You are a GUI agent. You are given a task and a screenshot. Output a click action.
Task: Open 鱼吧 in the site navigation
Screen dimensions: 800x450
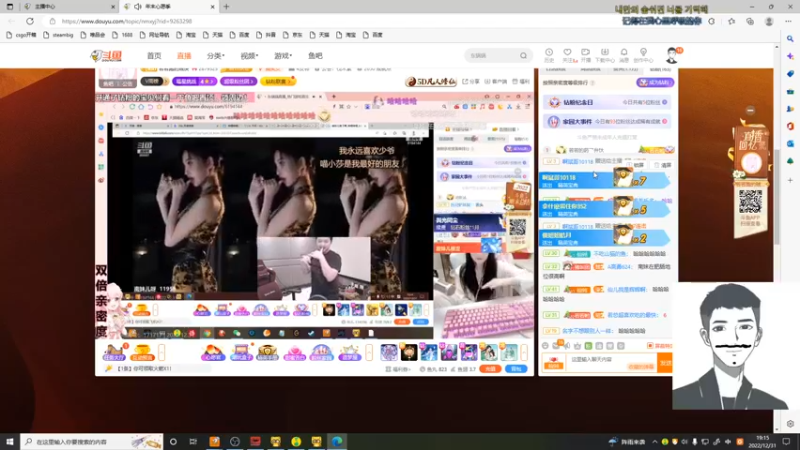(x=315, y=56)
